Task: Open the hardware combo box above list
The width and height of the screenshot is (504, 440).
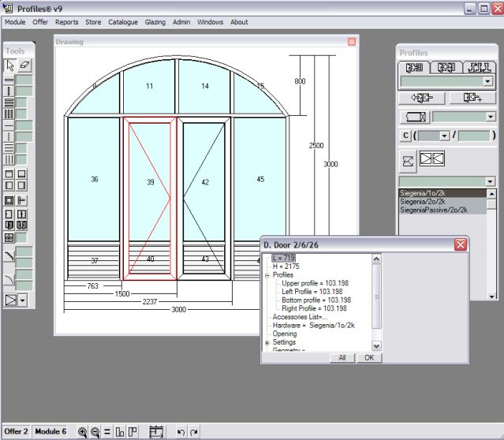Action: pos(490,181)
